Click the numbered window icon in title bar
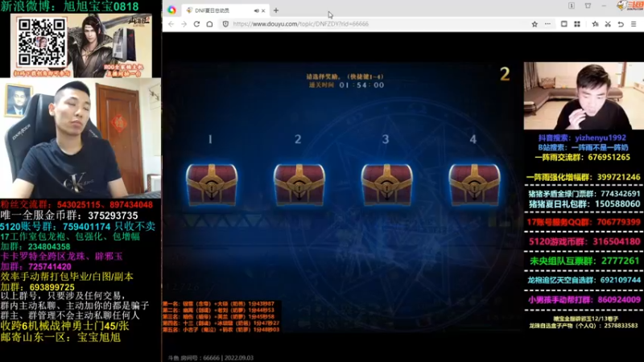The width and height of the screenshot is (644, 362). click(572, 6)
